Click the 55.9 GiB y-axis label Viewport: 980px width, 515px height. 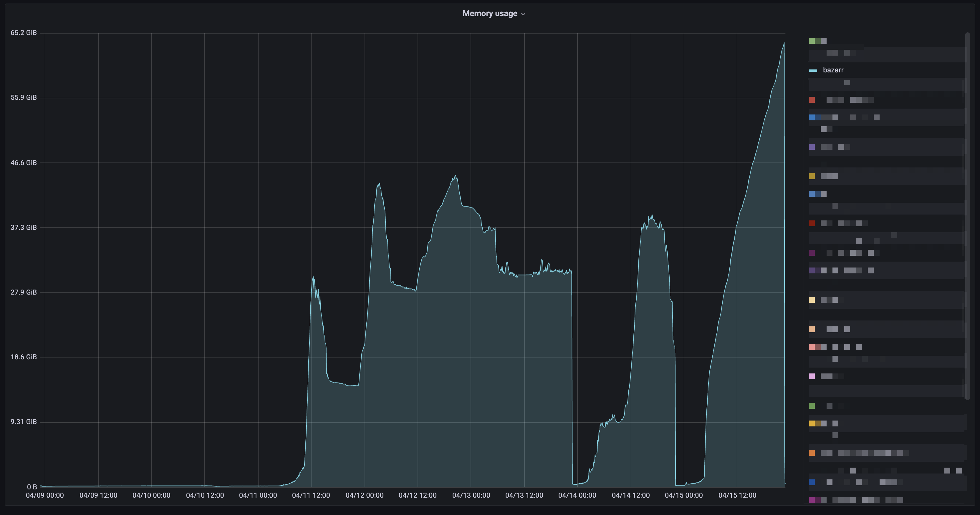(24, 98)
